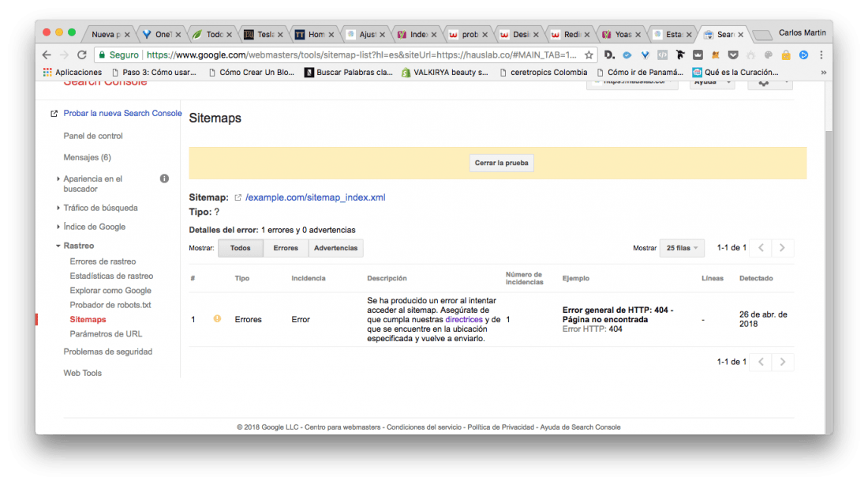868x485 pixels.
Task: Open 'Explorar como Google'
Action: point(110,290)
